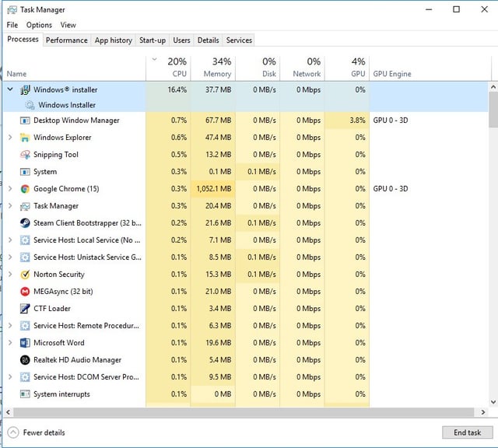Expand Service Host: Unistack Service group
The height and width of the screenshot is (448, 498).
tap(10, 257)
